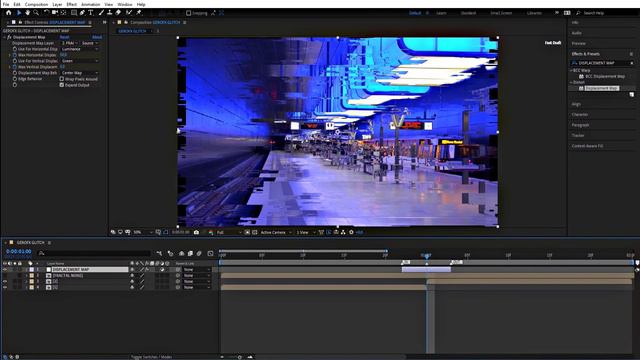Open Use For Horizontal Displacement Luminance dropdown

tap(80, 49)
